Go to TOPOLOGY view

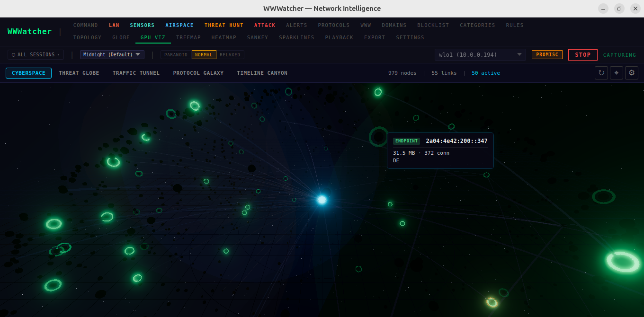pos(88,37)
